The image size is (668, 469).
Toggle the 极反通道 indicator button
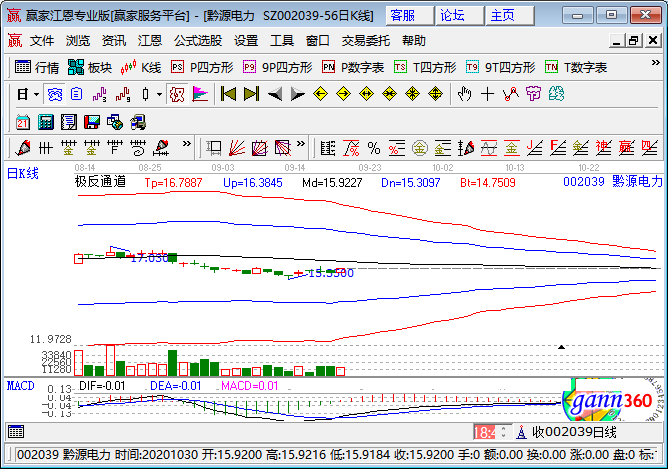click(x=177, y=94)
